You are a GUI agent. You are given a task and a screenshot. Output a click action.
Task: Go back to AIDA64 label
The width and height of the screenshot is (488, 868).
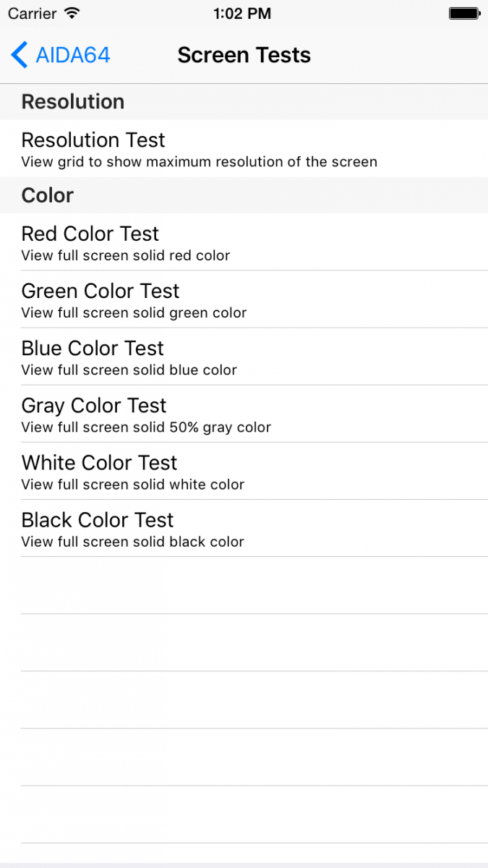73,55
